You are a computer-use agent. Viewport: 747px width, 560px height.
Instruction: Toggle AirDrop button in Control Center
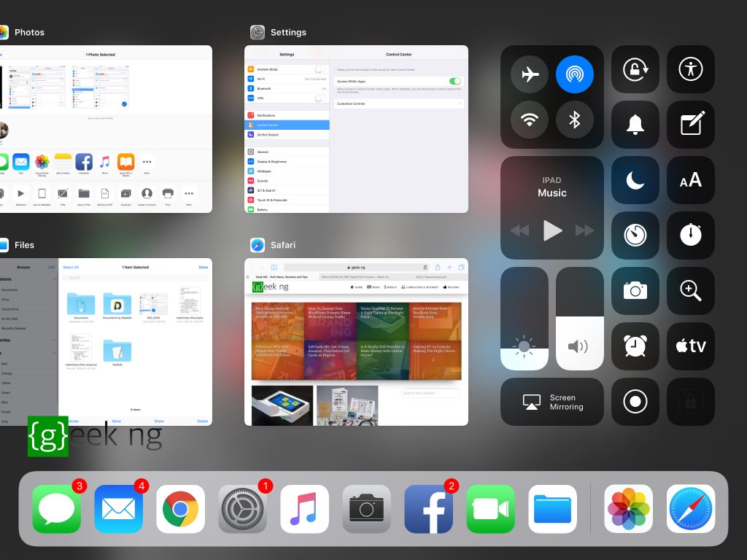pyautogui.click(x=575, y=74)
